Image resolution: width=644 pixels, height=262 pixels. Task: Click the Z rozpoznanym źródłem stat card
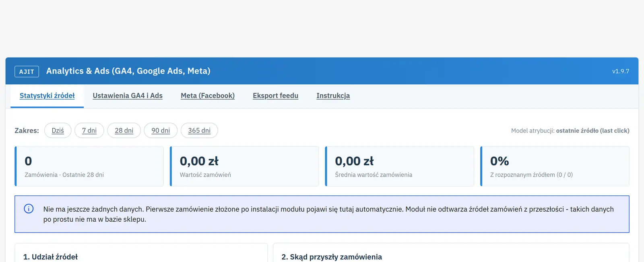click(x=555, y=166)
